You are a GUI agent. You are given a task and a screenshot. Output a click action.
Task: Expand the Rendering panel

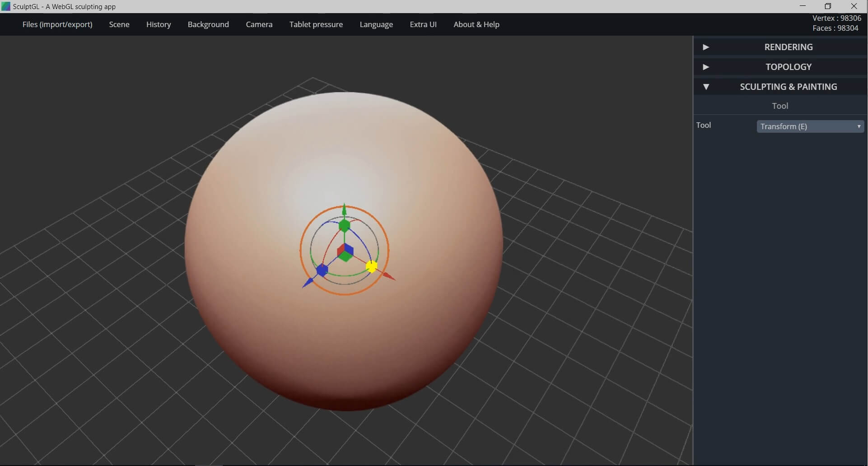coord(780,47)
